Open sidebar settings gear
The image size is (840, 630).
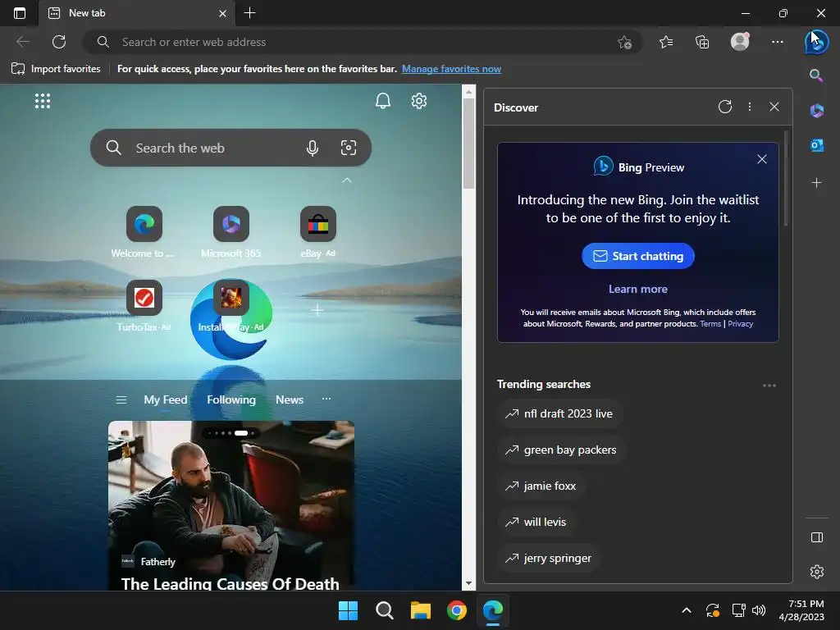click(x=816, y=572)
